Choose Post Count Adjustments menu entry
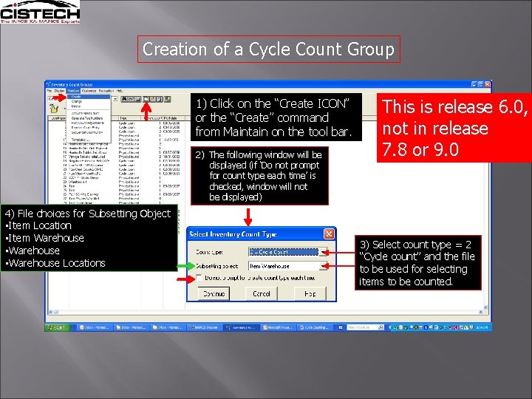Image resolution: width=532 pixels, height=399 pixels. (89, 123)
